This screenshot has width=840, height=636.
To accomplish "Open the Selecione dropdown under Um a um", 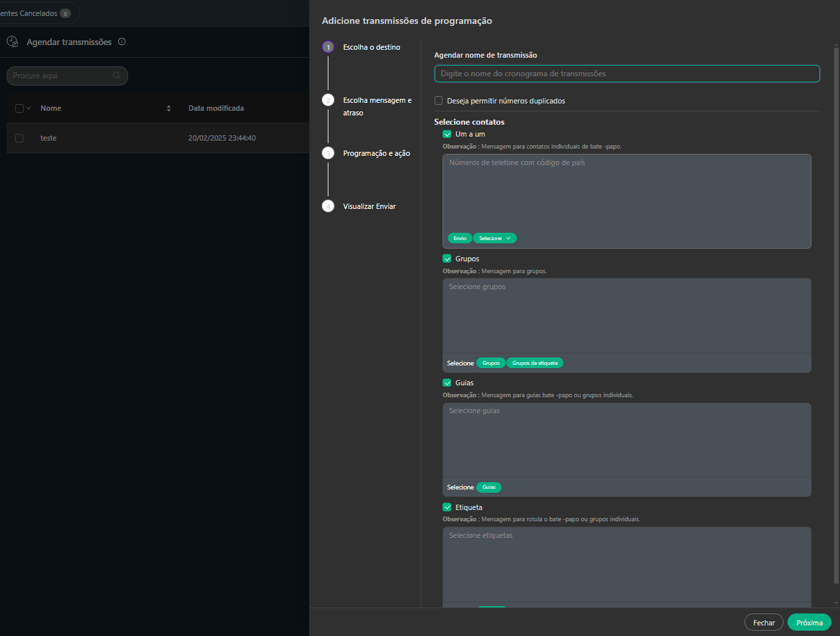I will 494,238.
